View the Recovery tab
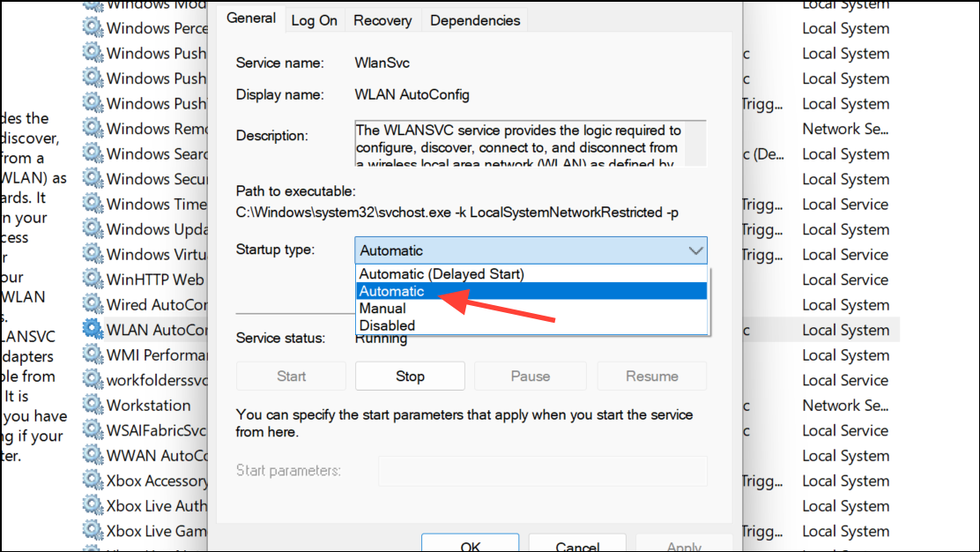The image size is (980, 552). pyautogui.click(x=382, y=19)
